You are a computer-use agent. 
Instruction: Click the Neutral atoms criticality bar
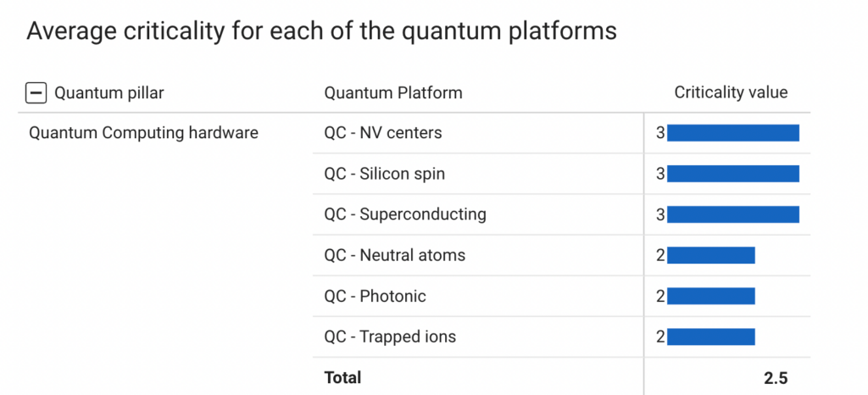coord(711,255)
